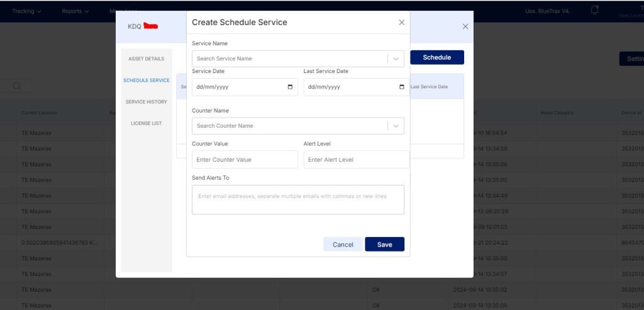Expand the Counter Name dropdown arrow
644x310 pixels.
click(396, 126)
